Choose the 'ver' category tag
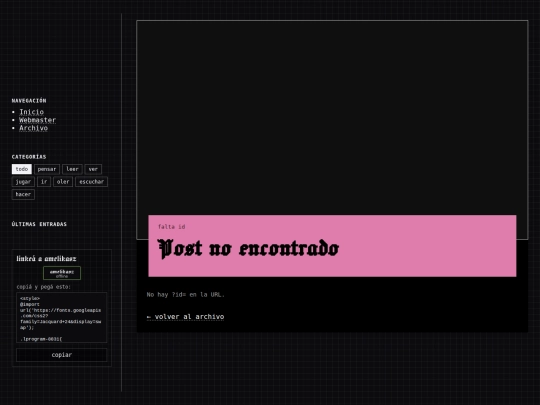Viewport: 540px width, 405px height. (93, 169)
